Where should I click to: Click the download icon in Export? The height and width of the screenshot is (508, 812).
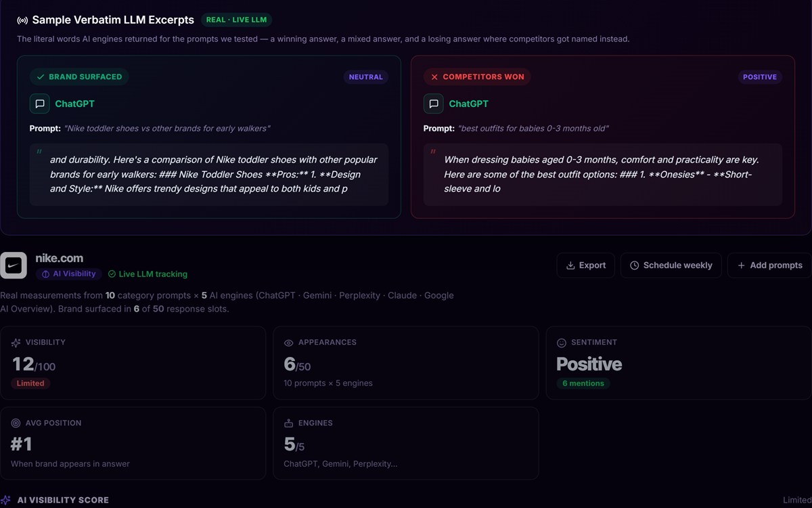point(570,266)
